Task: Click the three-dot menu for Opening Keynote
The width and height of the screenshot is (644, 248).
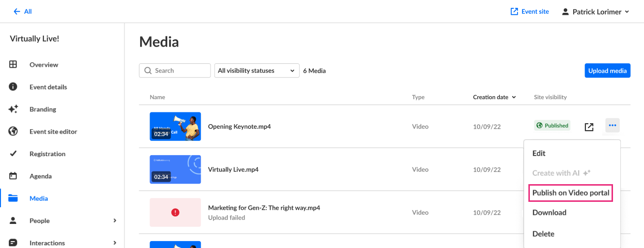Action: [x=612, y=126]
